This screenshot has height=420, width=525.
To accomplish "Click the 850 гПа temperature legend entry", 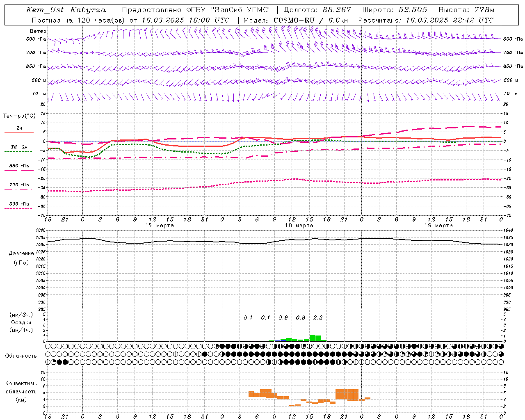I will click(x=19, y=166).
